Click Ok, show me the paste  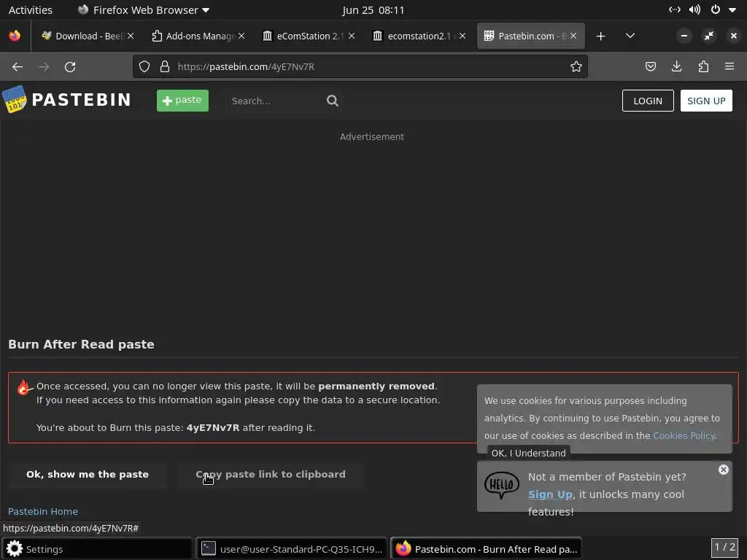[x=88, y=474]
